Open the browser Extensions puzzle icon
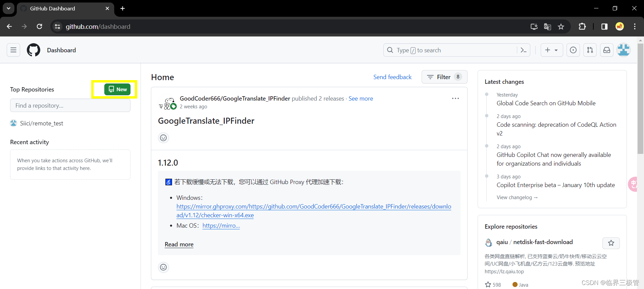The image size is (644, 289). [582, 26]
